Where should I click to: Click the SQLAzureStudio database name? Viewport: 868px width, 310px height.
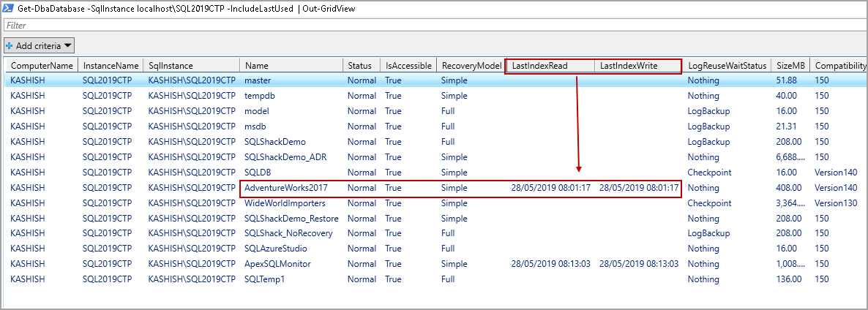(277, 249)
